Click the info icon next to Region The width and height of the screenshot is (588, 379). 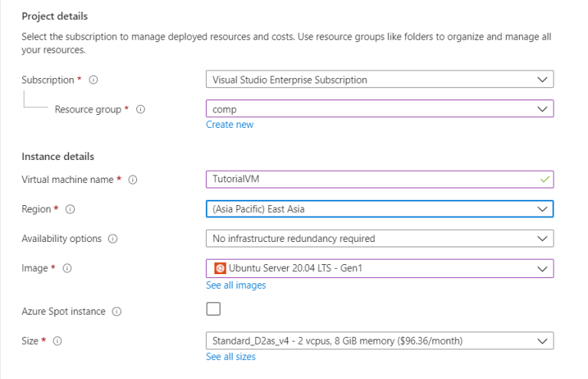click(x=70, y=209)
